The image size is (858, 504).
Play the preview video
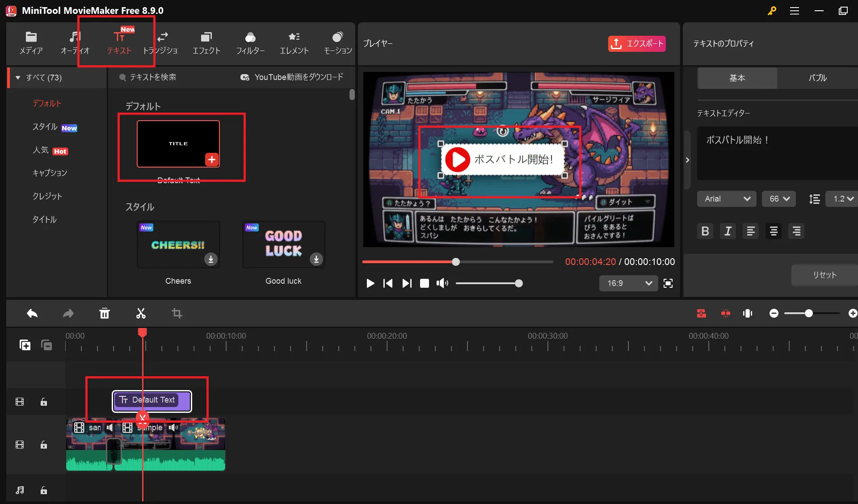pos(370,283)
